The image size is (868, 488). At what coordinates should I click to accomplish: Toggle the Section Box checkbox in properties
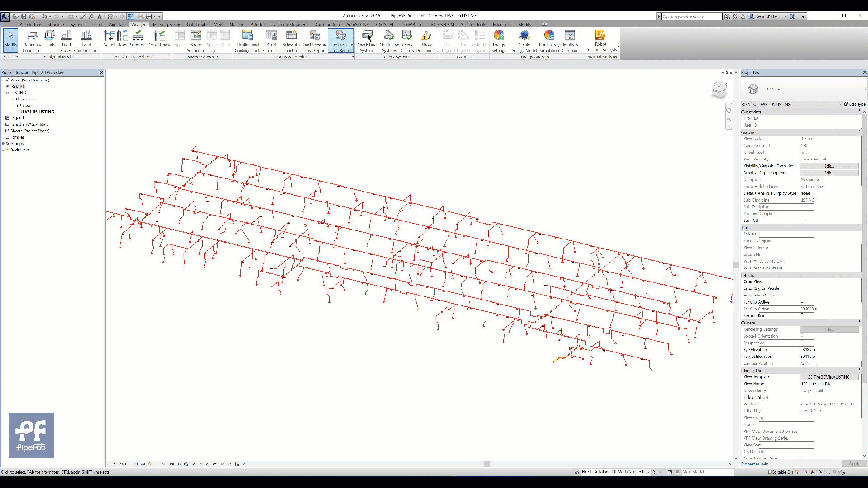click(x=802, y=315)
